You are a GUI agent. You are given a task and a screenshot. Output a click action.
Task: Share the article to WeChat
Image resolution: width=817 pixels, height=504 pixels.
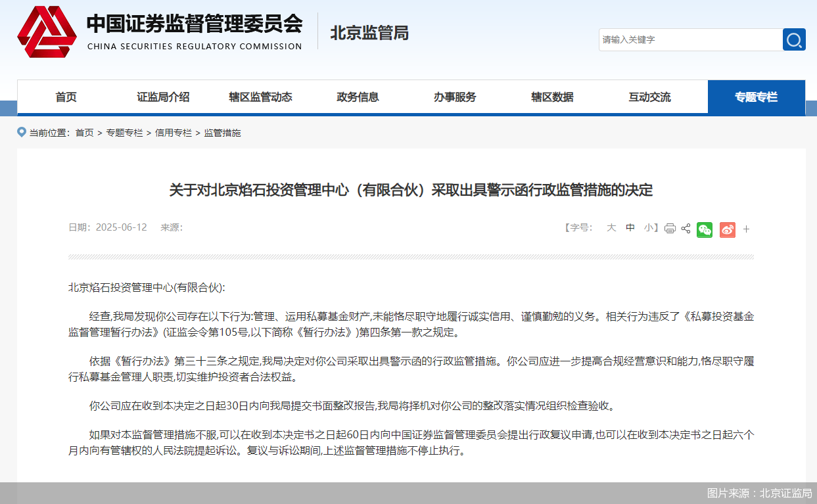pos(704,229)
